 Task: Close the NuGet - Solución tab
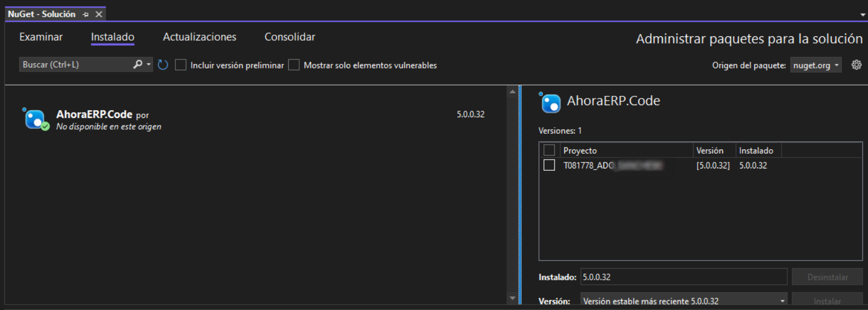pos(99,14)
